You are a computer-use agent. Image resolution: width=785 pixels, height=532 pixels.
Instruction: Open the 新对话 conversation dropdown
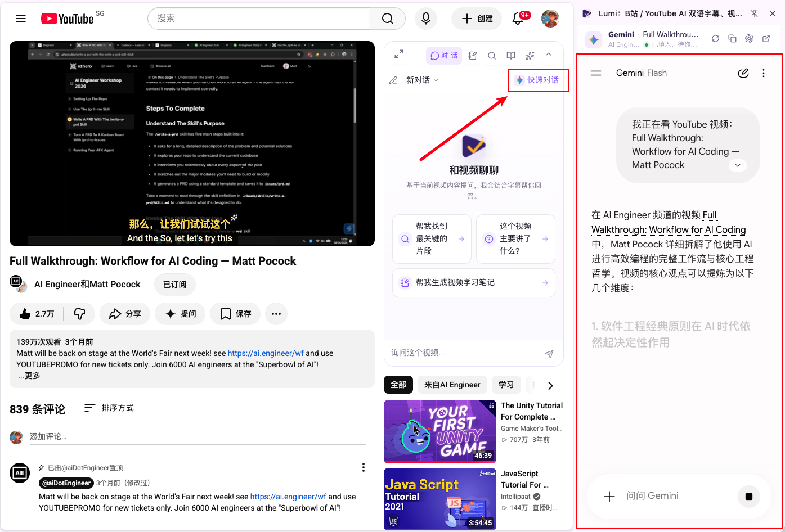422,80
